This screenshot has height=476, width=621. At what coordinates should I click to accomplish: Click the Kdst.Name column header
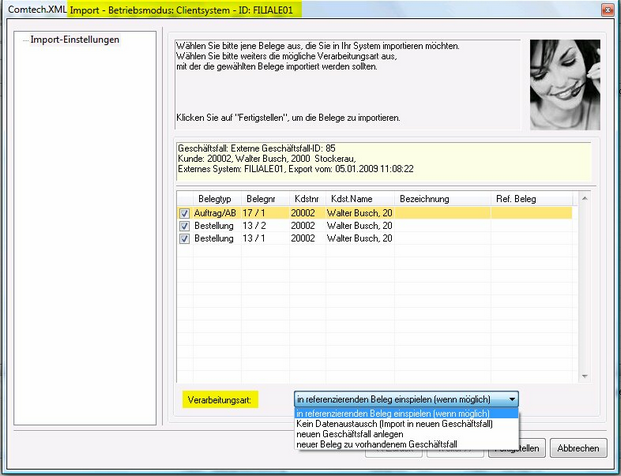(351, 199)
